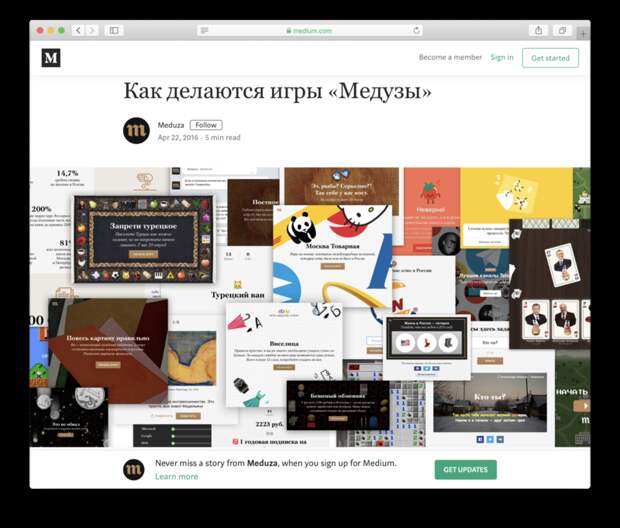Click the panda image in collage

tap(301, 227)
